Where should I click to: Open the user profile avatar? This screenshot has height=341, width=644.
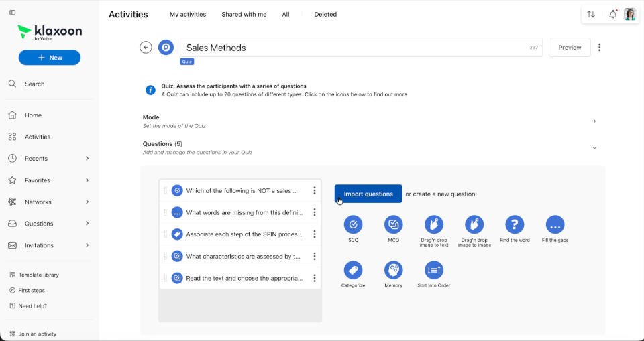630,14
